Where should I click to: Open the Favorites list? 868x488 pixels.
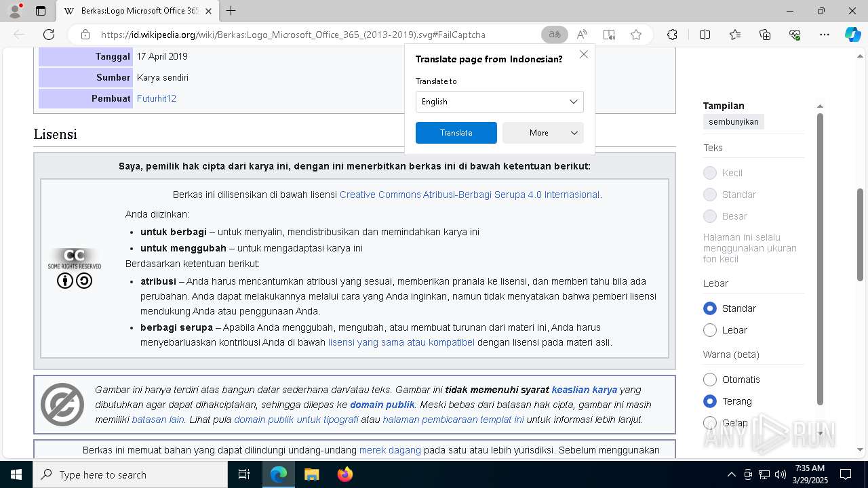click(x=735, y=35)
